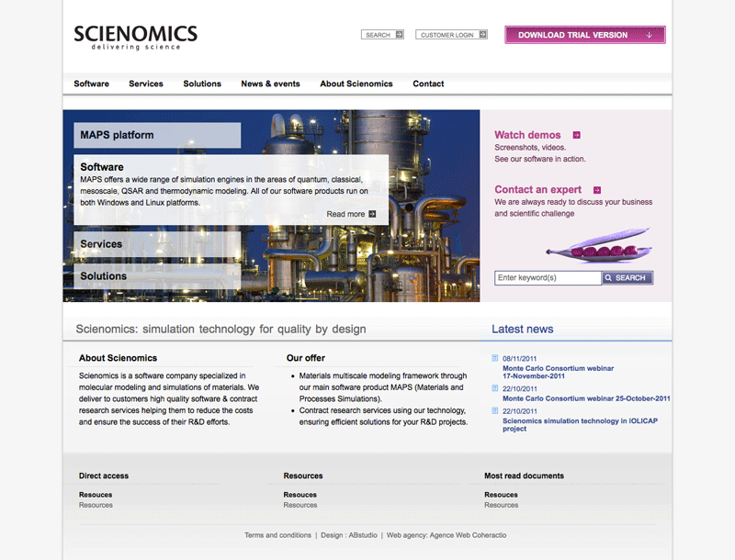This screenshot has width=735, height=560.
Task: Click Resouces link under Resources column
Action: tap(300, 495)
